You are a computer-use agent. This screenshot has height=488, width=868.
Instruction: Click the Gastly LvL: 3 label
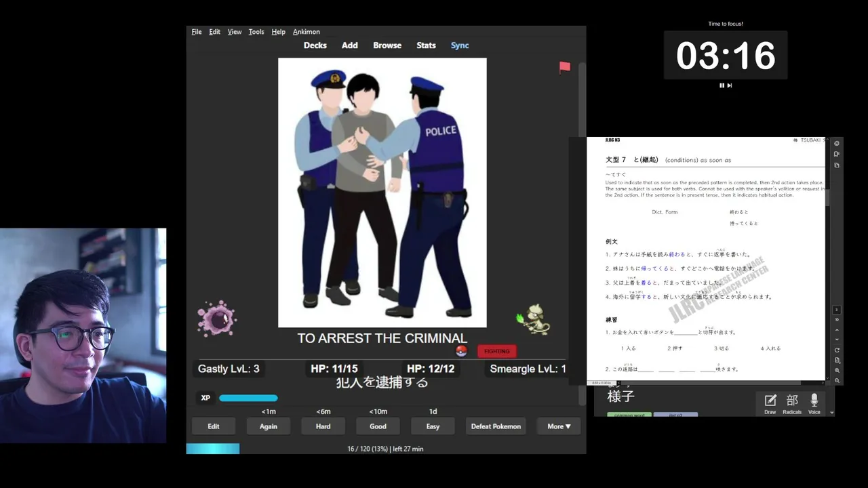[x=229, y=369]
